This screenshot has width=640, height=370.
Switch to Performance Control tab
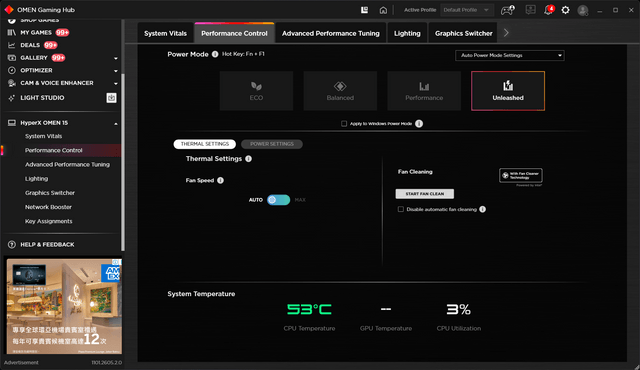234,33
